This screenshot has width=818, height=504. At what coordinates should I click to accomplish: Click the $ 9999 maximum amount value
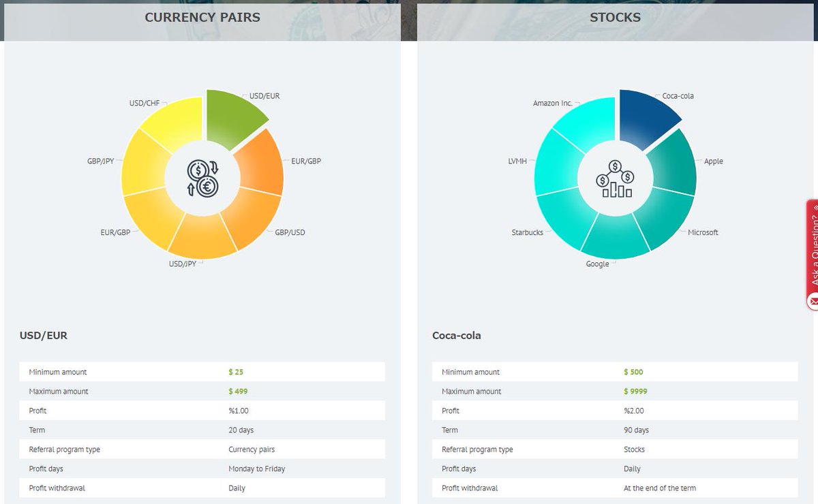(635, 392)
